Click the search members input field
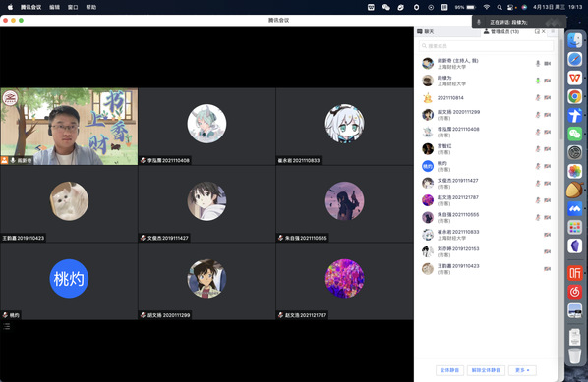The width and height of the screenshot is (588, 382). [486, 46]
